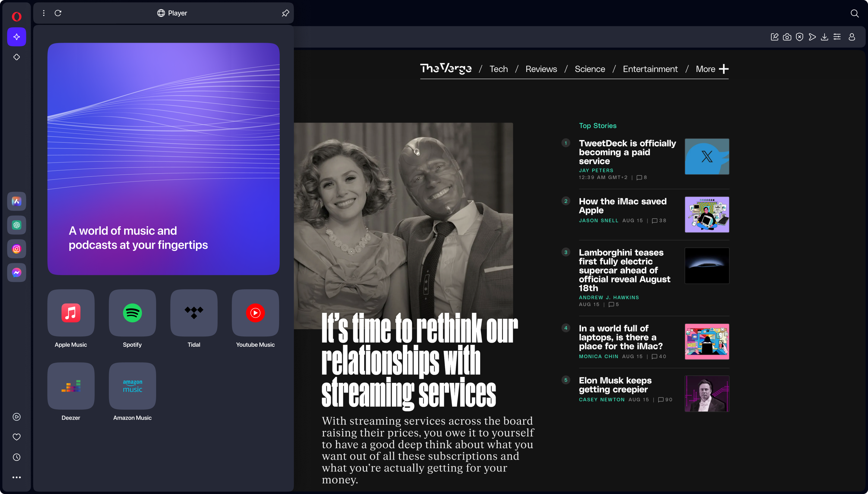Viewport: 868px width, 494px height.
Task: Open Instagram in the sidebar
Action: pyautogui.click(x=16, y=249)
